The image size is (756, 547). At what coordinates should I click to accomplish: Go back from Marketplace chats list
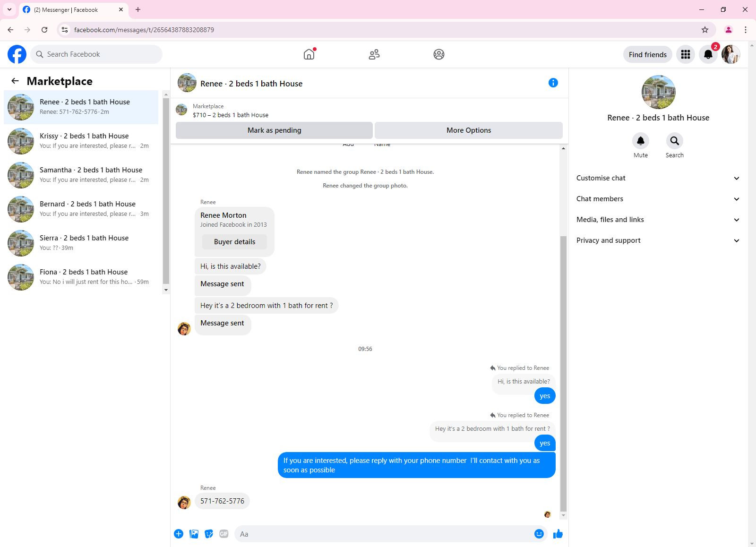[15, 81]
